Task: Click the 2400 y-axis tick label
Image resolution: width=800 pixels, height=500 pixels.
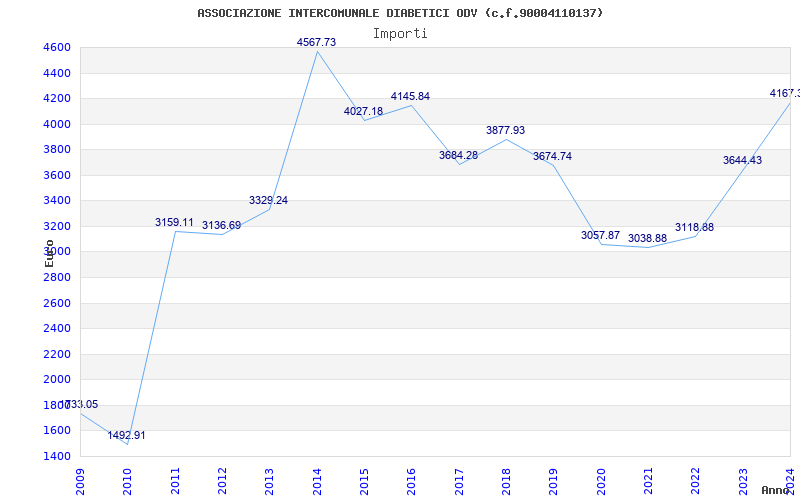Action: coord(57,328)
